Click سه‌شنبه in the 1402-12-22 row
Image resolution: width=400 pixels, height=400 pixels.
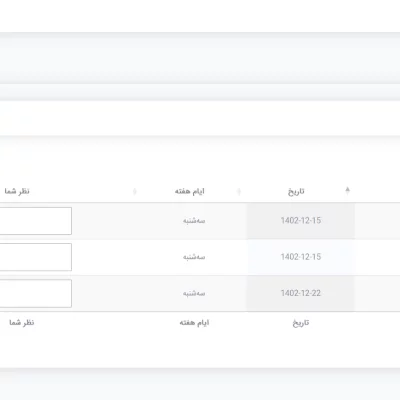(x=194, y=293)
